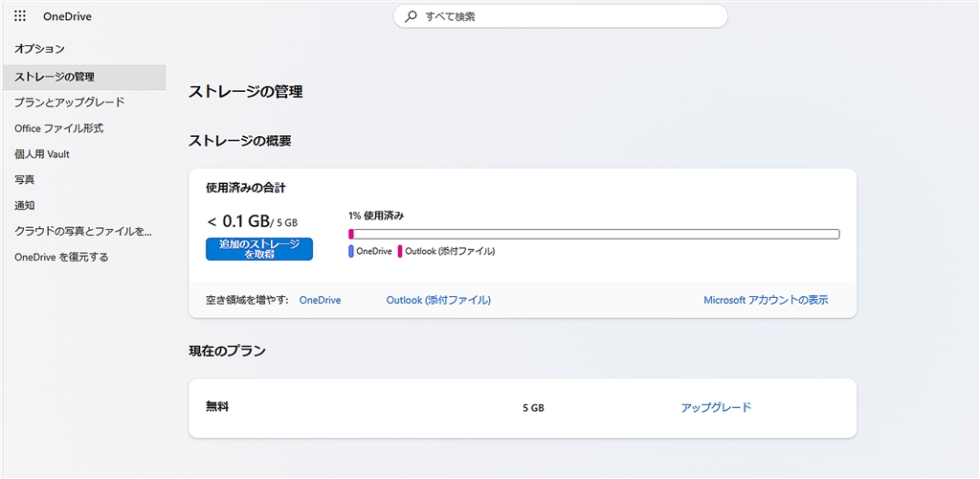The image size is (980, 479).
Task: Click the アップグレード link
Action: point(716,408)
